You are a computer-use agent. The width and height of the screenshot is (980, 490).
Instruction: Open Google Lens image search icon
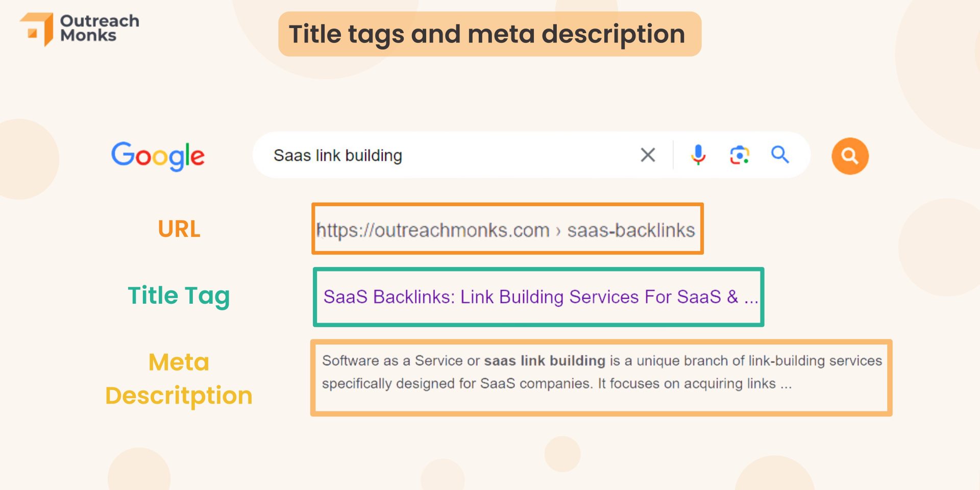(739, 155)
